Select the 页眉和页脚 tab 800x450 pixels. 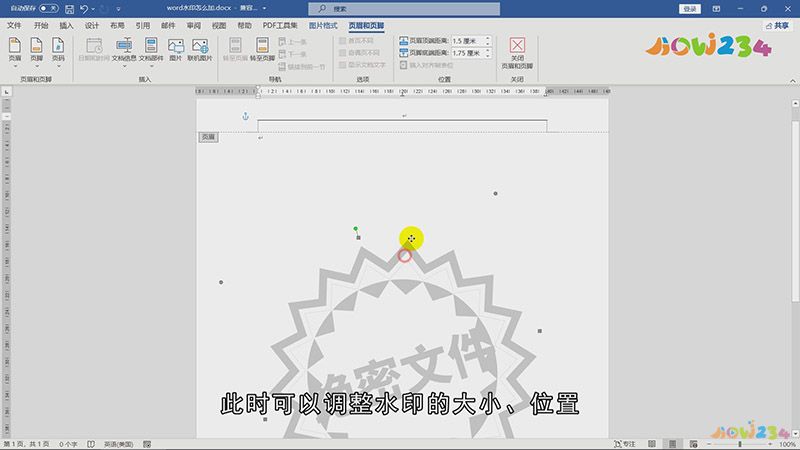pos(366,26)
